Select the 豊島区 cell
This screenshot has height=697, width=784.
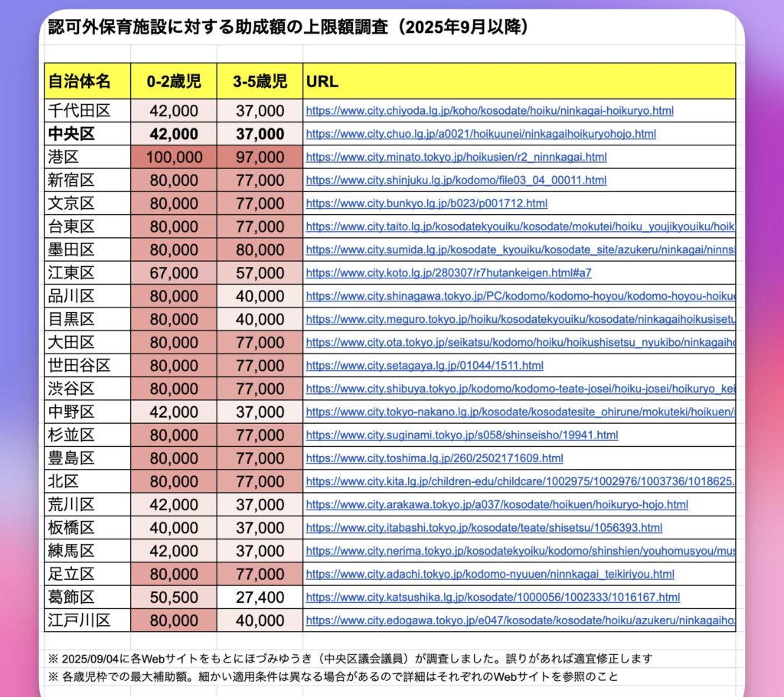click(x=87, y=458)
